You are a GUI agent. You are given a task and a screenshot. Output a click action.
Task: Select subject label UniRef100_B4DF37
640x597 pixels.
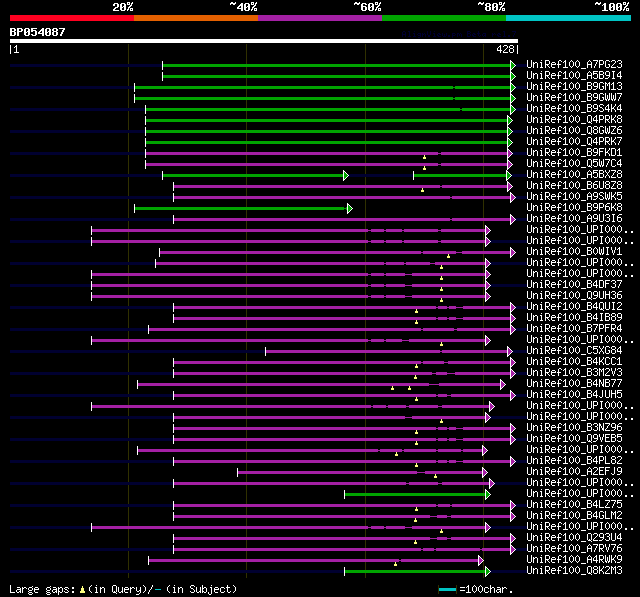click(x=574, y=285)
